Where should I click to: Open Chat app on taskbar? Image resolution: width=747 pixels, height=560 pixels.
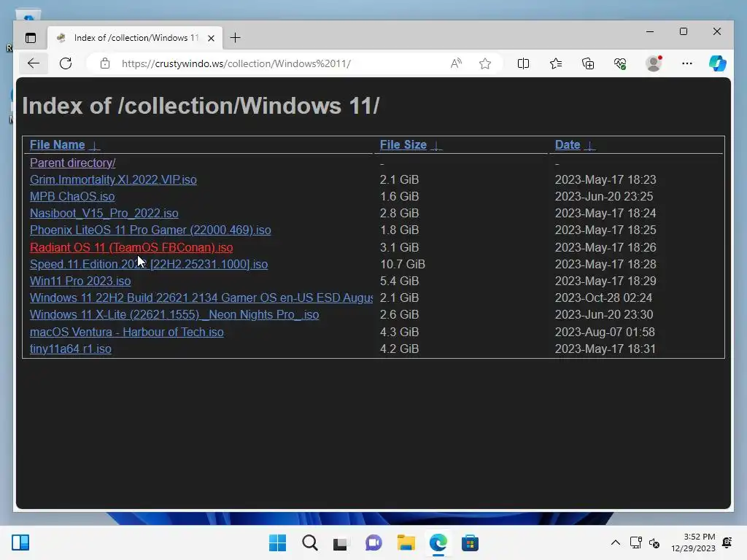[x=373, y=542]
